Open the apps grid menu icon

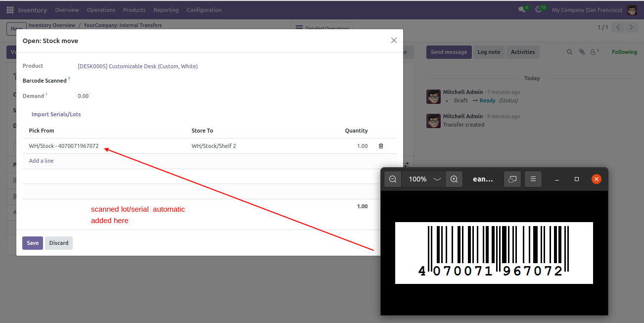tap(10, 10)
